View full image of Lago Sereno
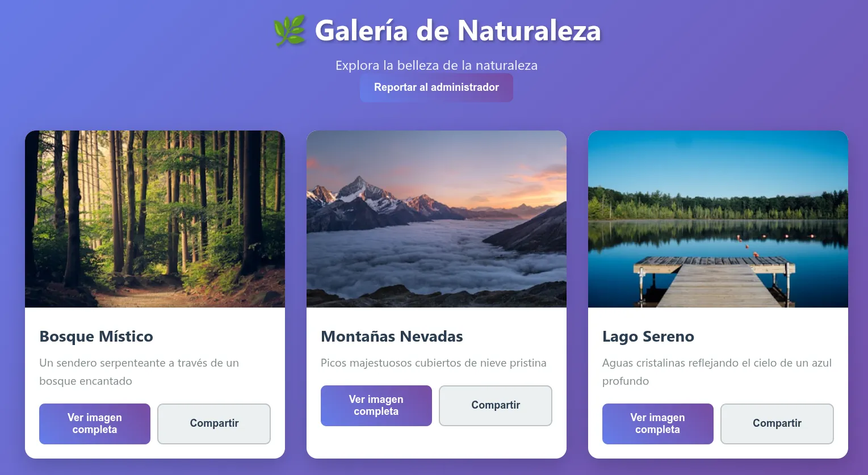 tap(658, 424)
